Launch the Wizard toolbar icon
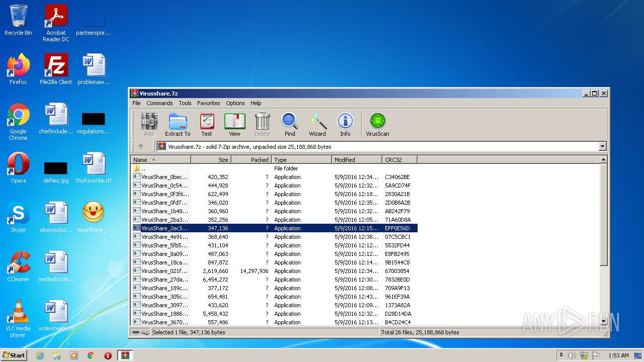 (317, 124)
